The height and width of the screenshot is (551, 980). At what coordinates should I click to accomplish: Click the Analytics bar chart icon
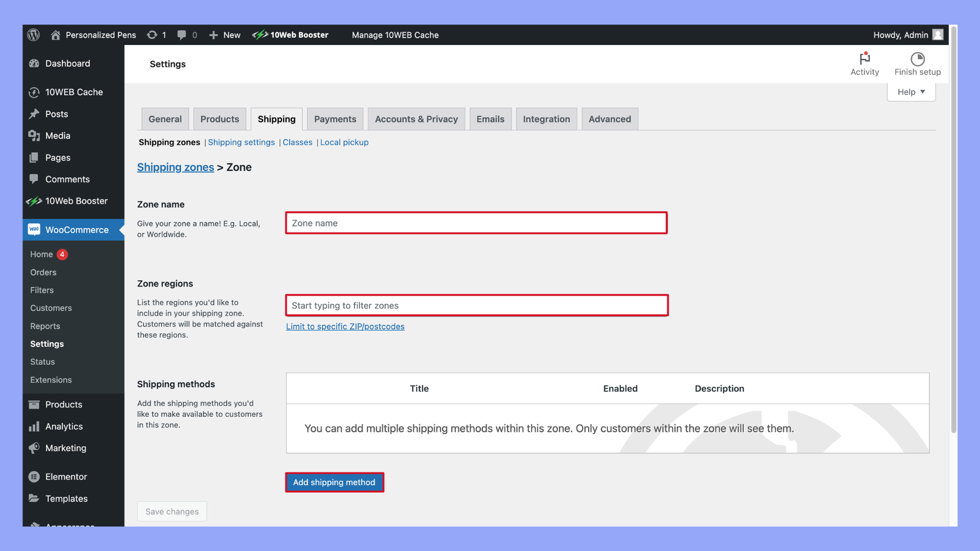pyautogui.click(x=34, y=427)
